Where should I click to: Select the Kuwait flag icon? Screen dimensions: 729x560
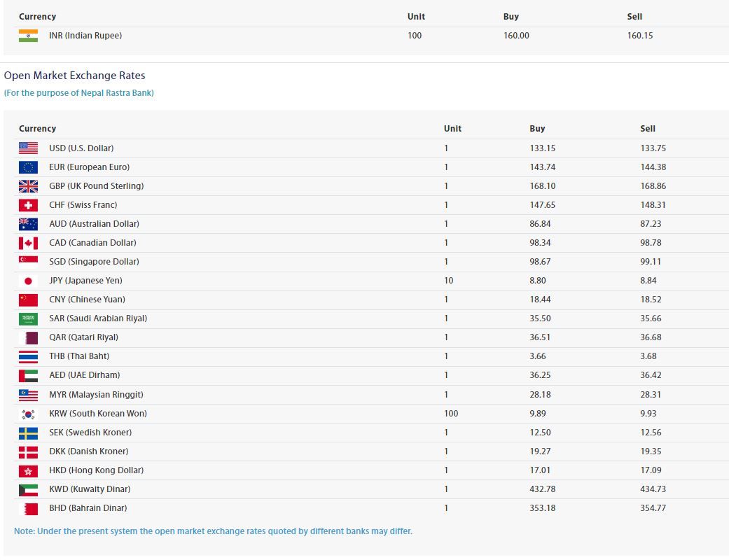click(x=28, y=489)
